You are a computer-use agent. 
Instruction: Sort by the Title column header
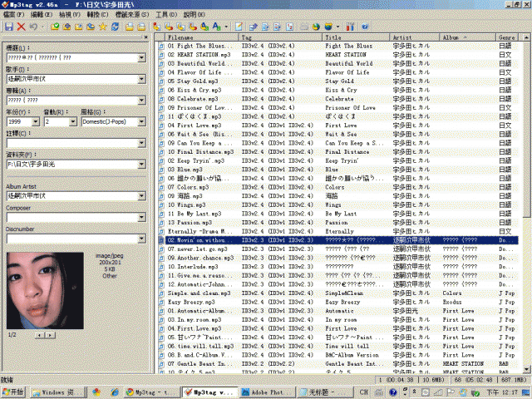click(356, 37)
